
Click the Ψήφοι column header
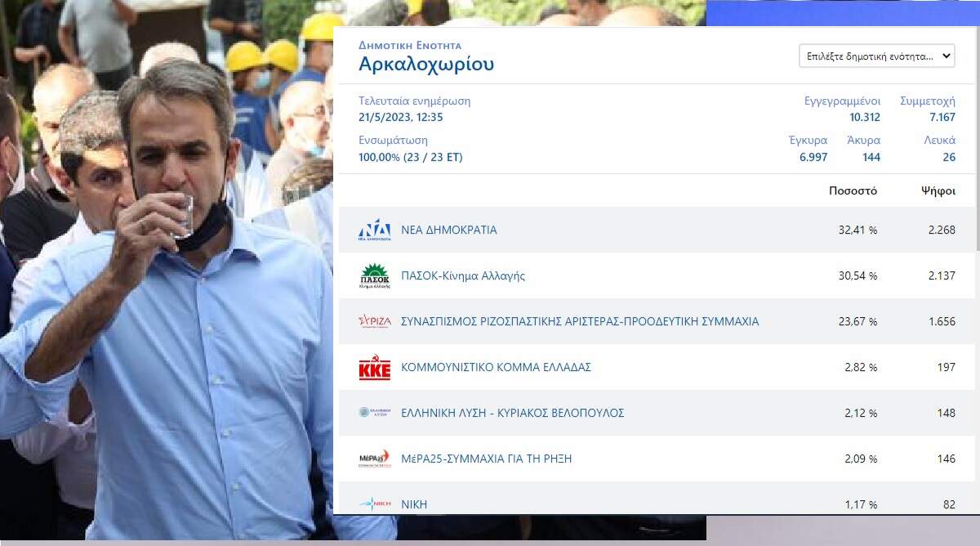(938, 191)
